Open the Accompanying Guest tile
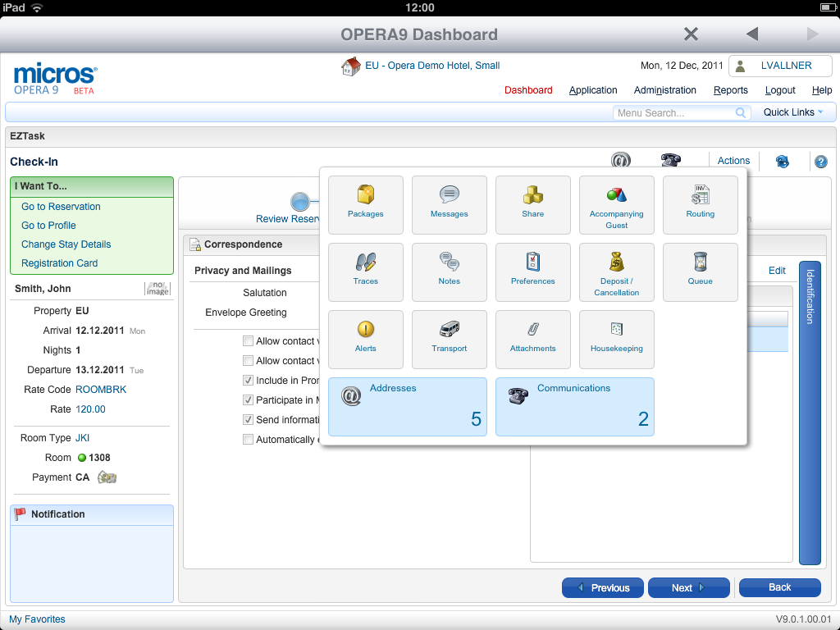 pyautogui.click(x=616, y=204)
